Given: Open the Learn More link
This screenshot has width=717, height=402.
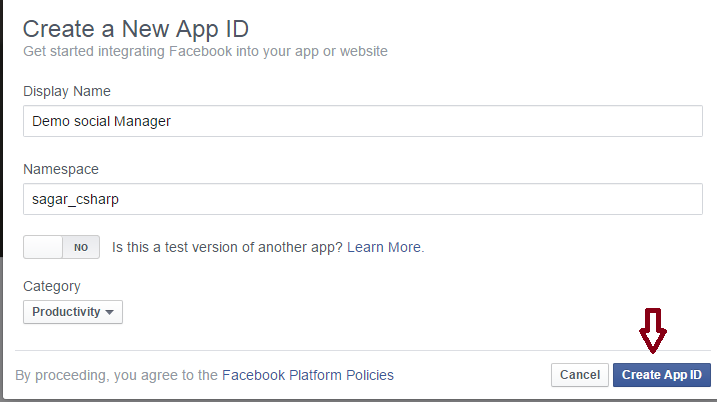Looking at the screenshot, I should [385, 247].
